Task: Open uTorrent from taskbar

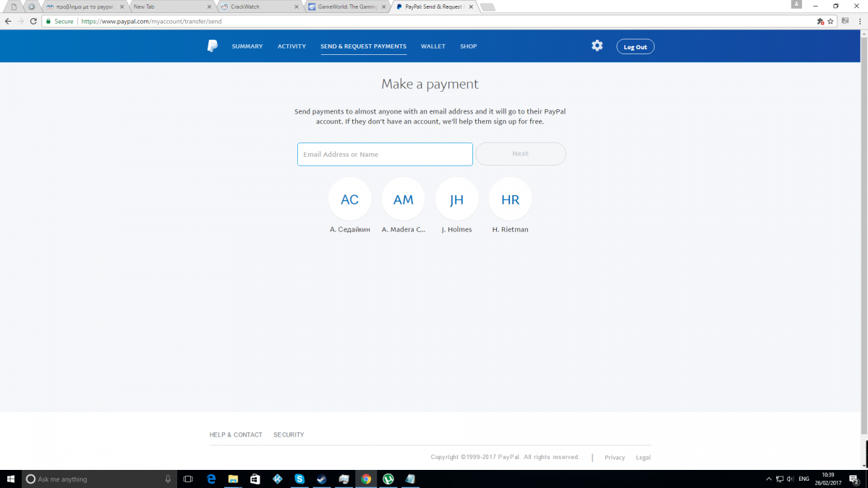Action: [x=388, y=479]
